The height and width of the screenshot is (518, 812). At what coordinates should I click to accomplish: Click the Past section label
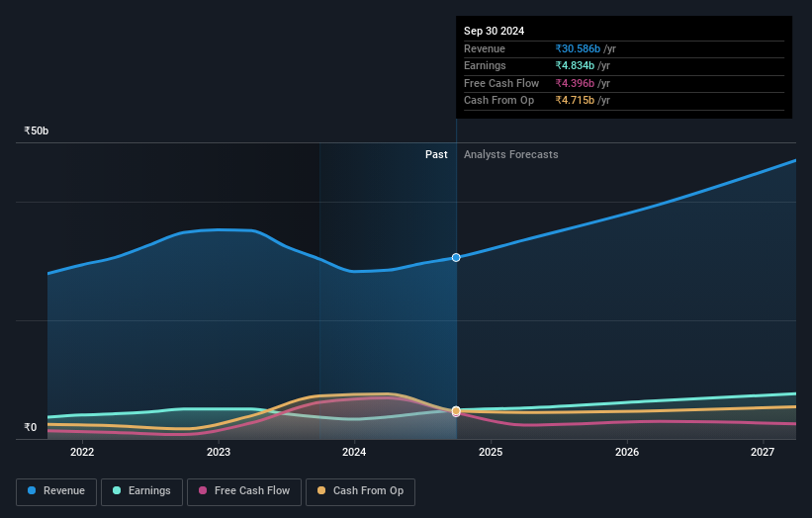click(x=436, y=155)
